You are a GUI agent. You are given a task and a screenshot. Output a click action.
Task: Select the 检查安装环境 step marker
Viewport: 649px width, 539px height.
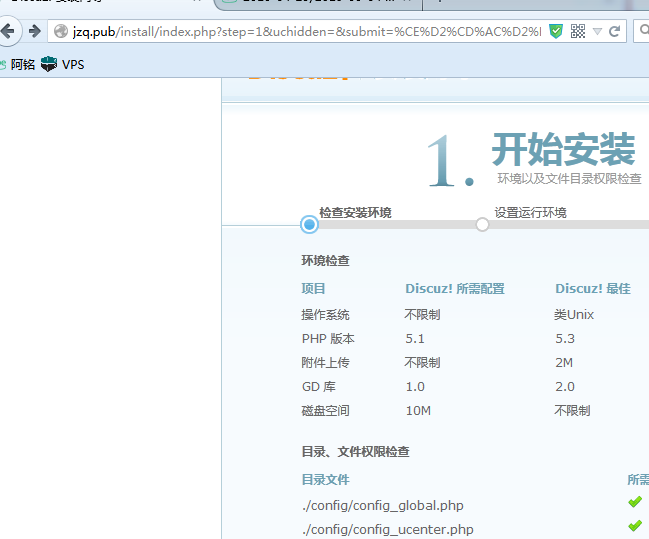[309, 225]
